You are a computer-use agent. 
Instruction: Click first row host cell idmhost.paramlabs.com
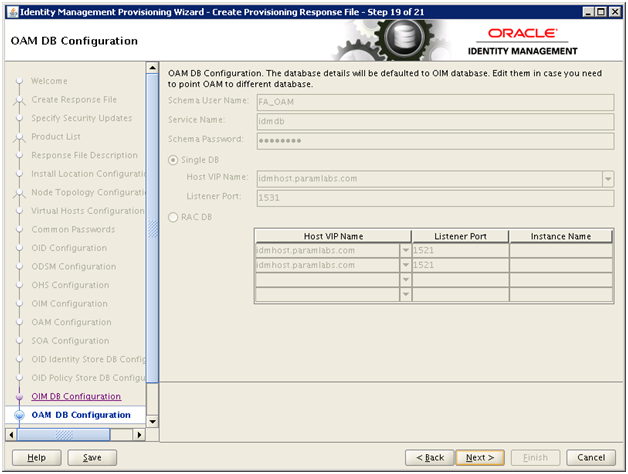[327, 250]
